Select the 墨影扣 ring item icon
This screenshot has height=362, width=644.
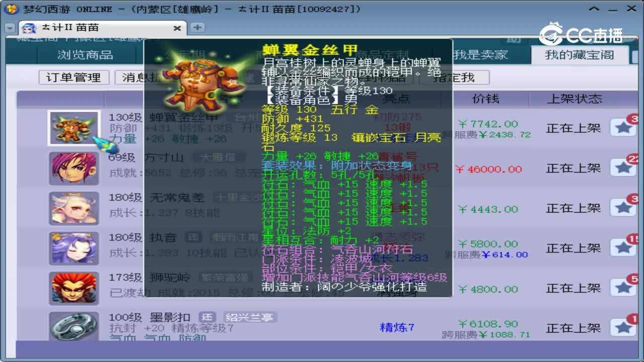(x=73, y=327)
